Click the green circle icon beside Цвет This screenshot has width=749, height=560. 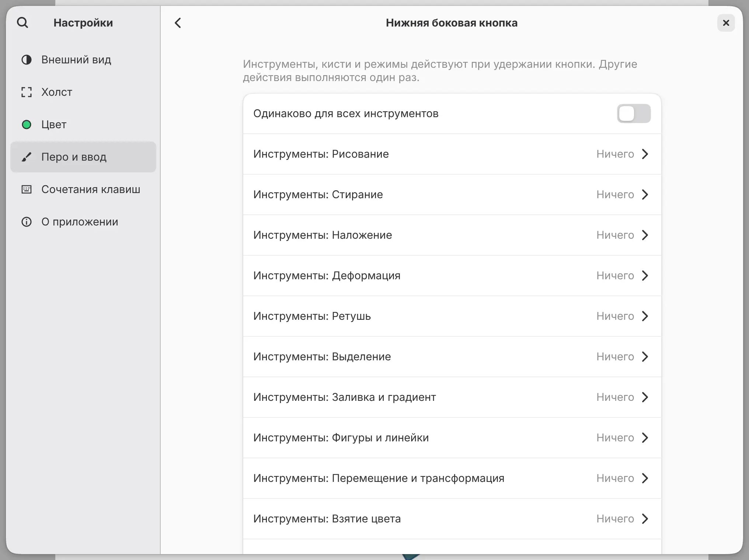point(27,125)
